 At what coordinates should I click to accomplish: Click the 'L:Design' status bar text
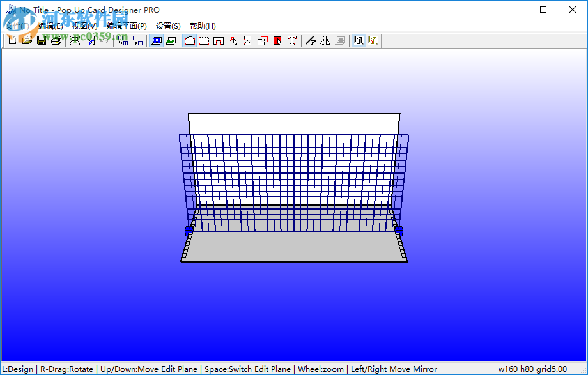pyautogui.click(x=18, y=369)
